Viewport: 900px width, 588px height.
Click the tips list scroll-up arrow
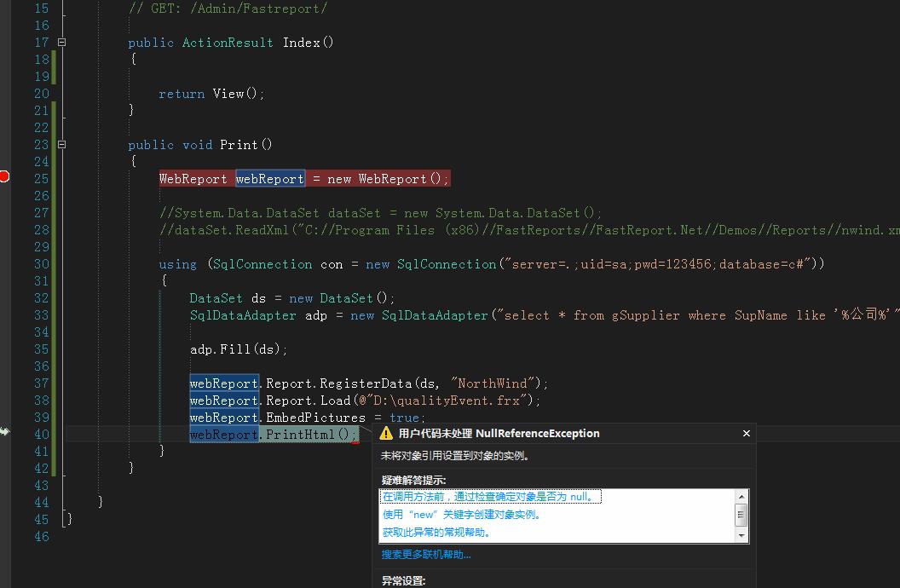coord(741,496)
